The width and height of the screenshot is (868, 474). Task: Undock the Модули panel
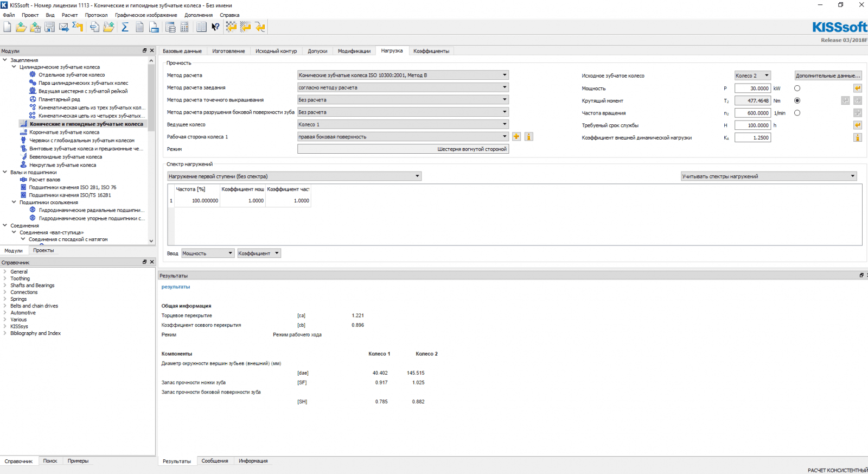pos(144,50)
